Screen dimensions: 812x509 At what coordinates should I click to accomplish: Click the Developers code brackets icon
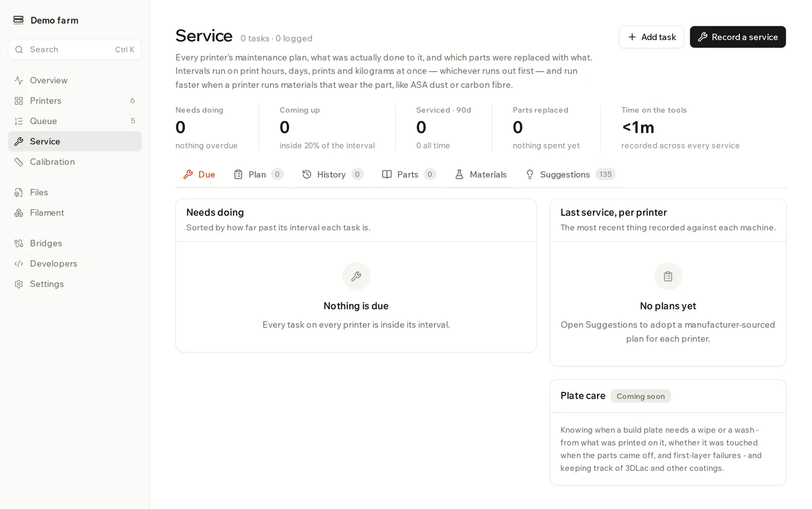point(19,263)
